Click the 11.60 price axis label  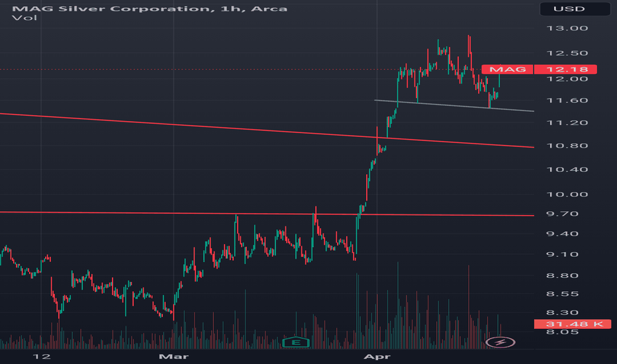click(x=567, y=101)
